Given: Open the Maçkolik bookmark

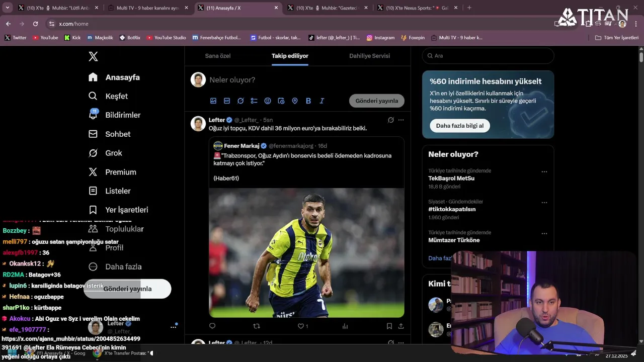Looking at the screenshot, I should tap(100, 38).
